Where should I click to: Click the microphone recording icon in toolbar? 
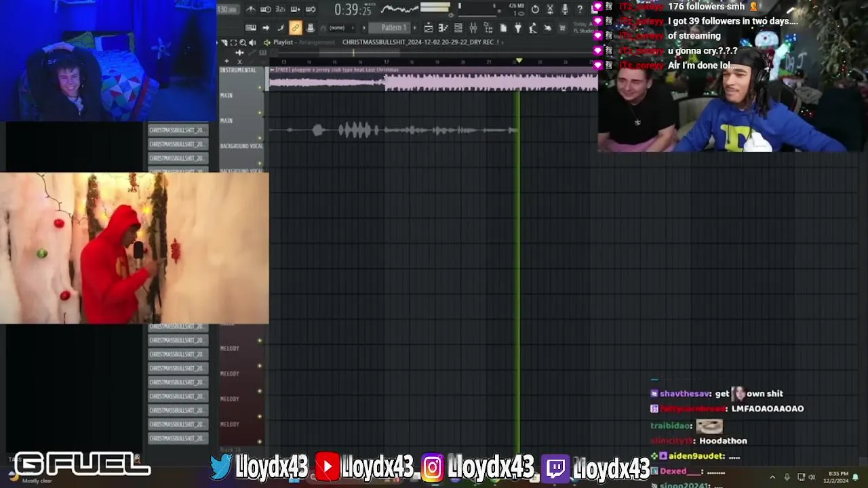[565, 9]
